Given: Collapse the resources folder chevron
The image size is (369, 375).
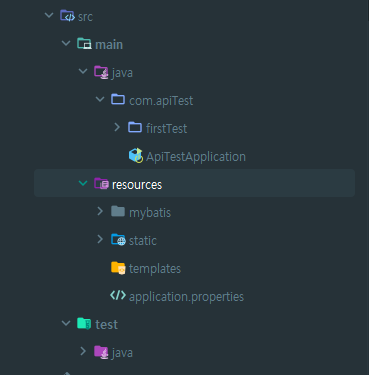Looking at the screenshot, I should [x=83, y=183].
